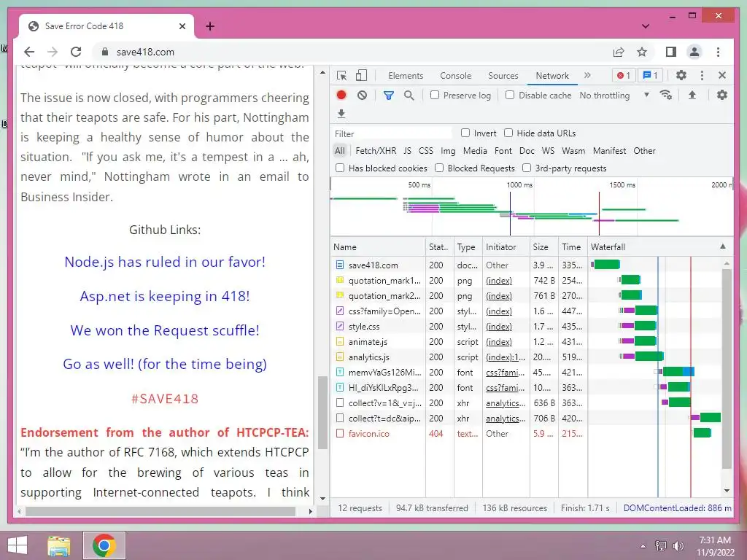Open Windows Start menu
This screenshot has height=560, width=747.
pyautogui.click(x=18, y=545)
